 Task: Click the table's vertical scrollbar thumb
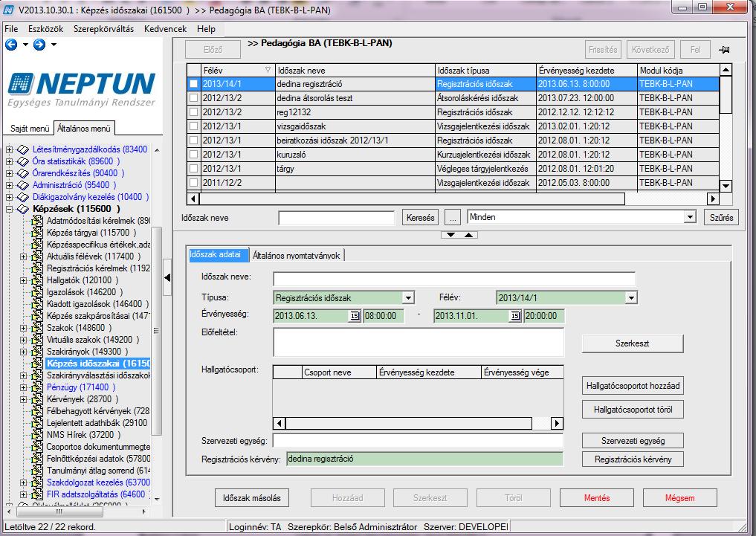tap(726, 95)
